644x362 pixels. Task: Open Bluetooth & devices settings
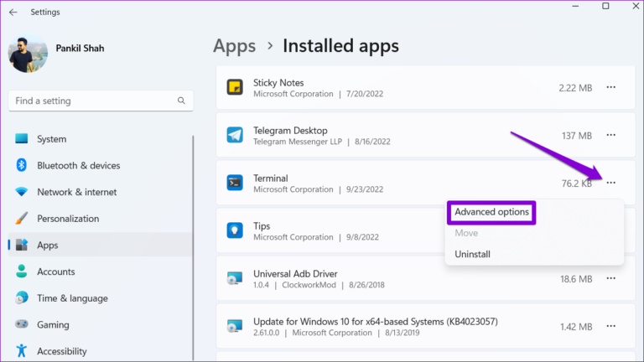pyautogui.click(x=78, y=166)
